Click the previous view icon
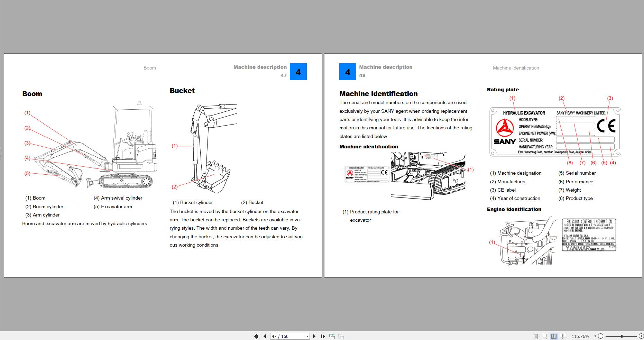The height and width of the screenshot is (340, 644). [x=332, y=336]
